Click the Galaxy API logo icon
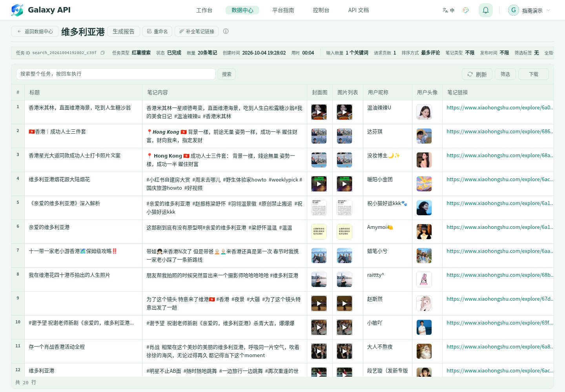The width and height of the screenshot is (565, 392). click(x=17, y=10)
